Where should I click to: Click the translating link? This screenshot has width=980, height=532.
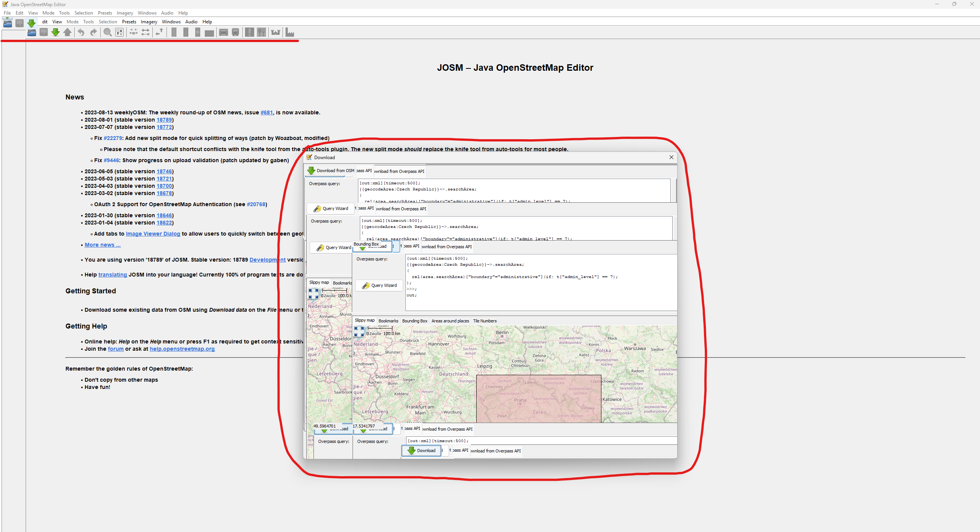[x=113, y=275]
